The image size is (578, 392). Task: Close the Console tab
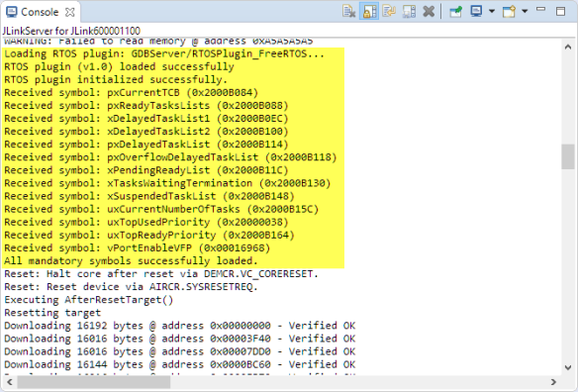pyautogui.click(x=69, y=12)
